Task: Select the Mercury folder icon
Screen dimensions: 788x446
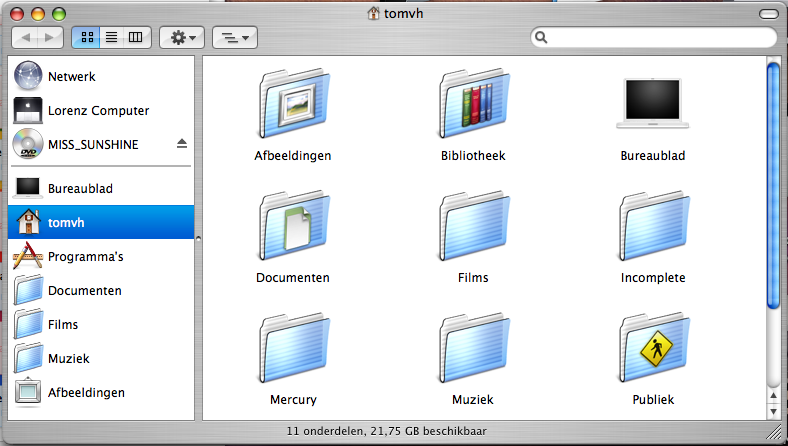Action: pos(294,348)
